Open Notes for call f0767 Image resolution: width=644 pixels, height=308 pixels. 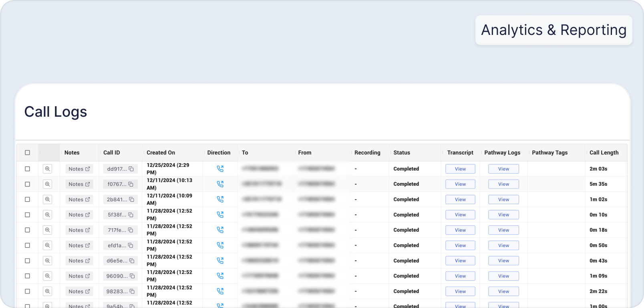point(79,184)
